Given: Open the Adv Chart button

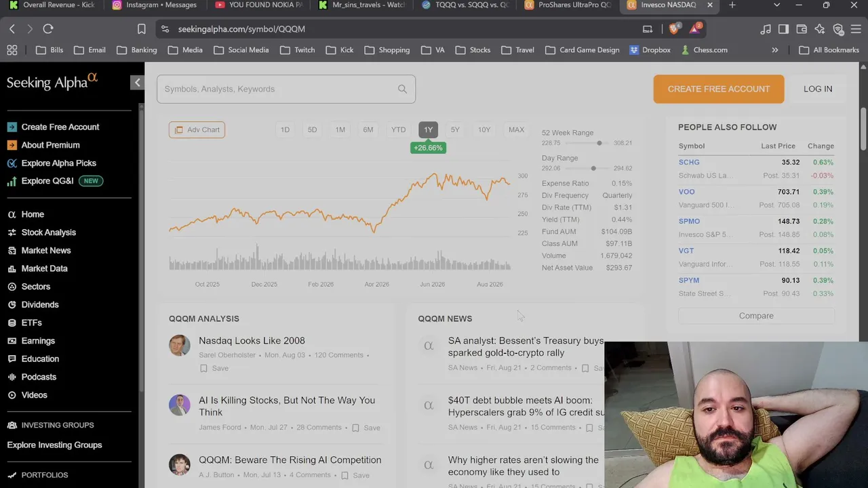Looking at the screenshot, I should click(x=197, y=129).
